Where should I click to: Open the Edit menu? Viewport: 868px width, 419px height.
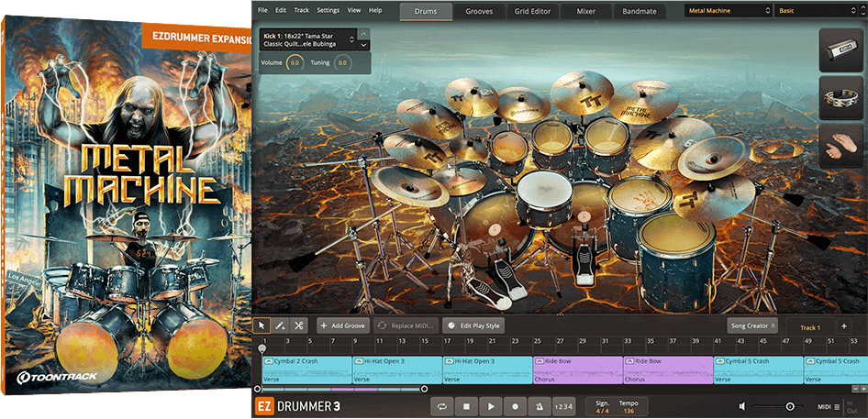[281, 10]
